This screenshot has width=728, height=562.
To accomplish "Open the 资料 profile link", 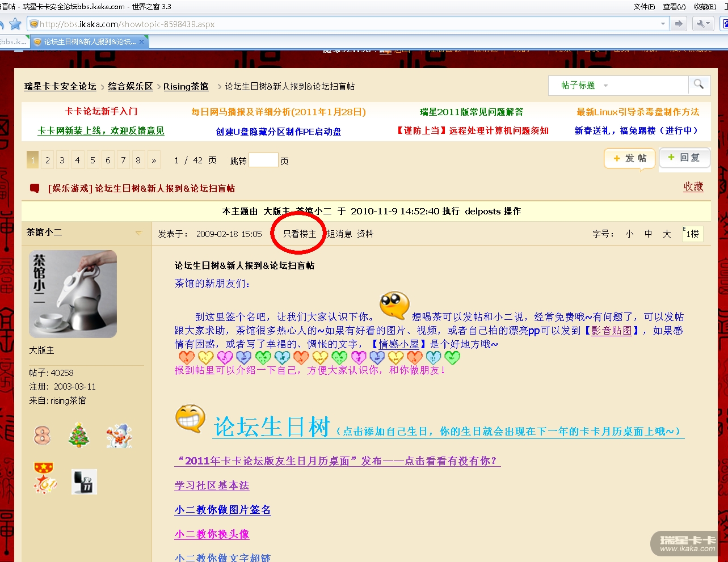I will pos(365,234).
